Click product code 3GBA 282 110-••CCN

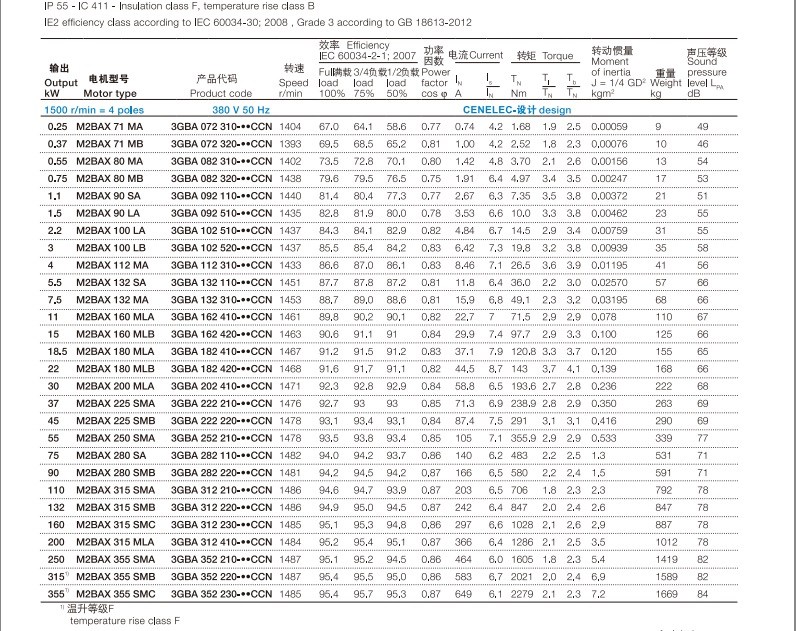[x=221, y=455]
